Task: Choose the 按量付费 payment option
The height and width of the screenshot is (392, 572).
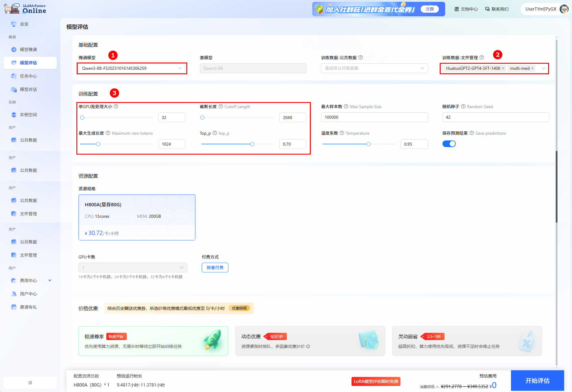Action: tap(215, 268)
